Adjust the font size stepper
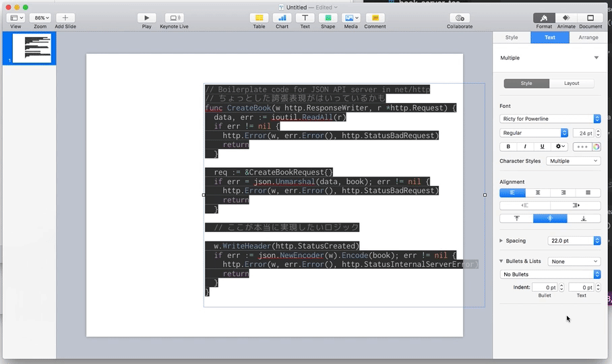This screenshot has height=364, width=612. (x=598, y=133)
